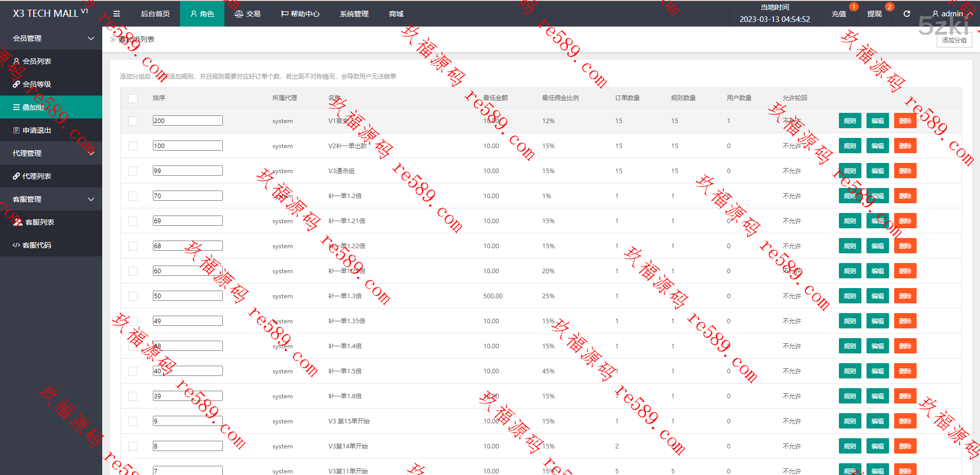Delete the 补一单1.3倍 group
The image size is (980, 475).
(x=905, y=296)
